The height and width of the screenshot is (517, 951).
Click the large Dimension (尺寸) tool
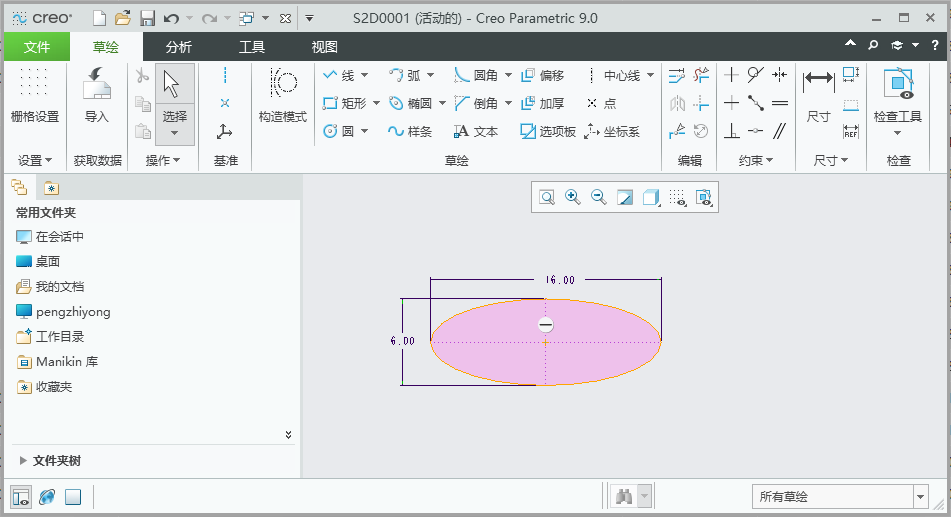pyautogui.click(x=818, y=95)
